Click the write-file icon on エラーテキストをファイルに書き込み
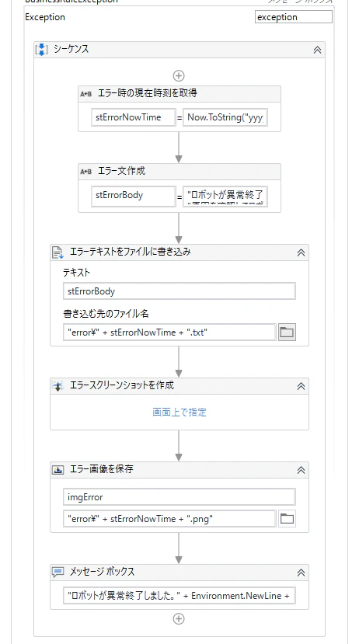 [x=58, y=252]
